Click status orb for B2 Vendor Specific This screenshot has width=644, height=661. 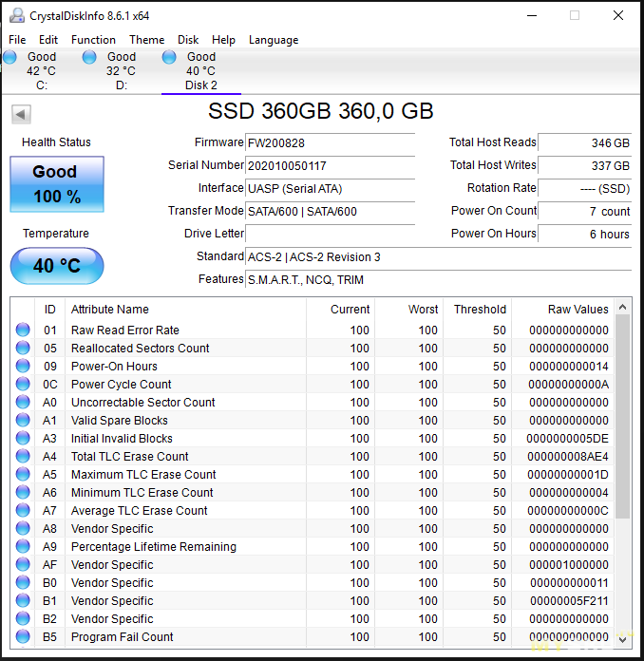point(23,618)
